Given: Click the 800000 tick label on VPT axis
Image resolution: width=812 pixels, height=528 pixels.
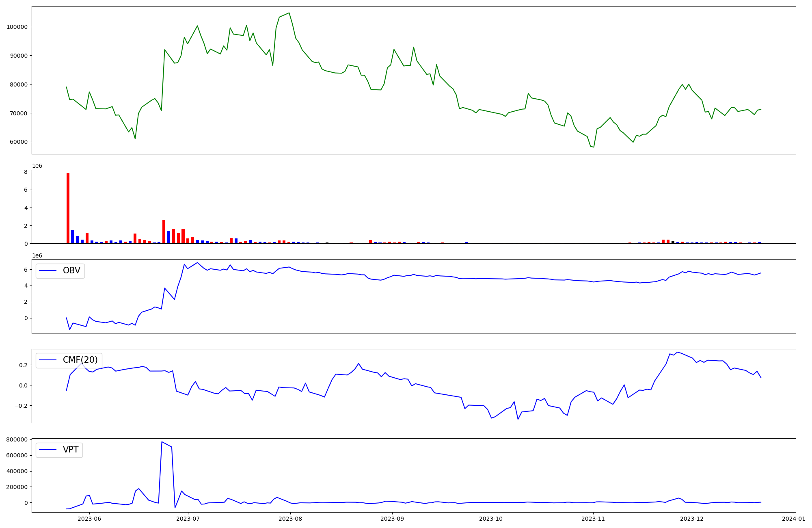Looking at the screenshot, I should click(17, 439).
